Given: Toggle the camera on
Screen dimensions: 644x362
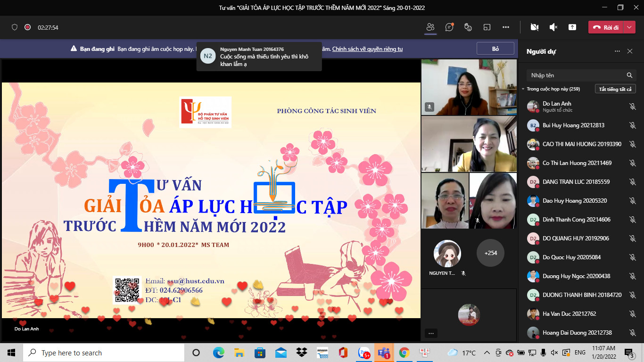Looking at the screenshot, I should pos(534,27).
